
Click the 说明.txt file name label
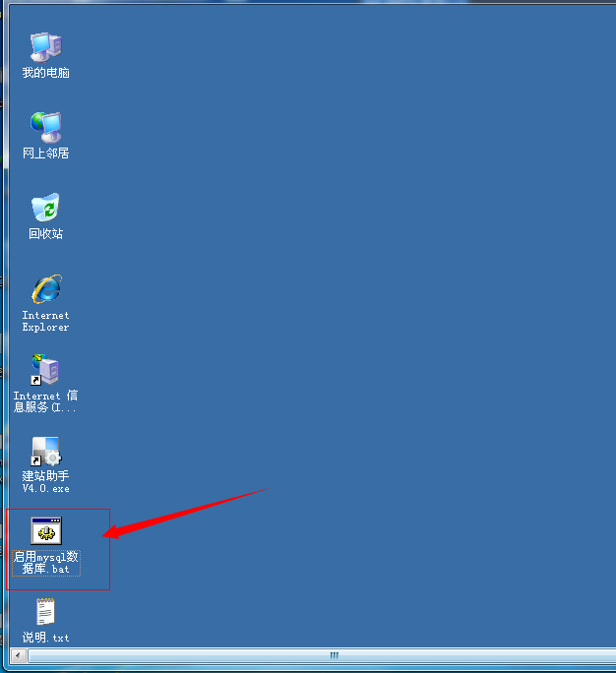45,638
